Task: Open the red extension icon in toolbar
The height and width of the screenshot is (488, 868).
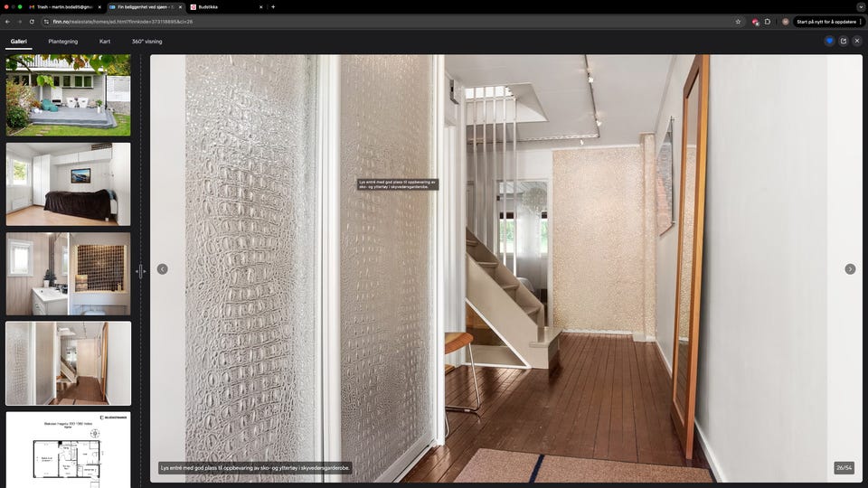Action: [755, 22]
